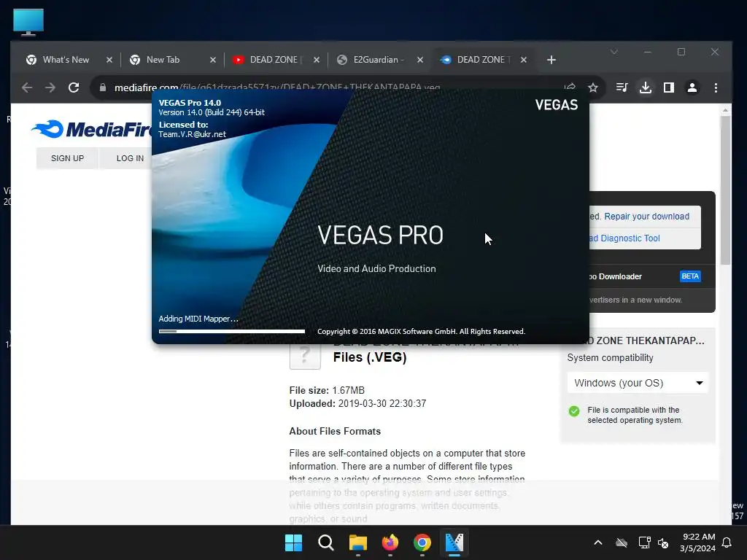
Task: Open network status tray icon
Action: [644, 542]
